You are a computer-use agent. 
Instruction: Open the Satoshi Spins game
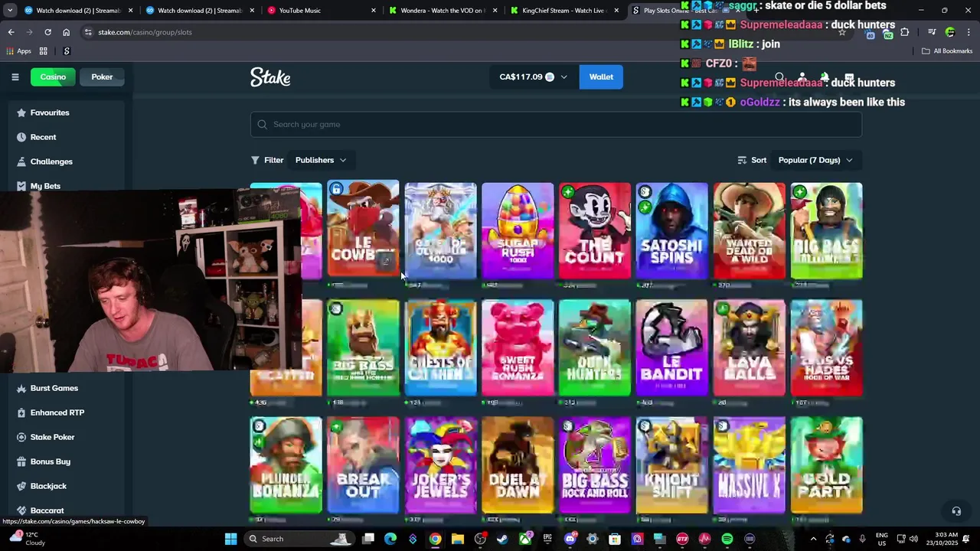[672, 230]
